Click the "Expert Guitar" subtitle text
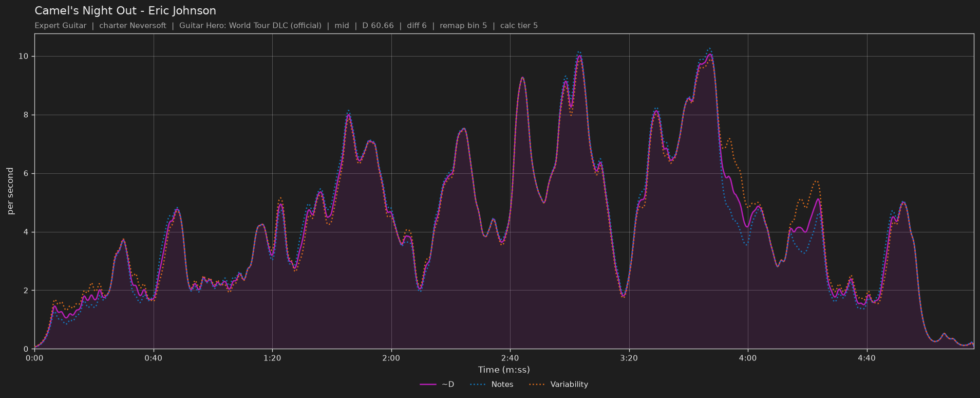The width and height of the screenshot is (980, 398). click(x=61, y=26)
